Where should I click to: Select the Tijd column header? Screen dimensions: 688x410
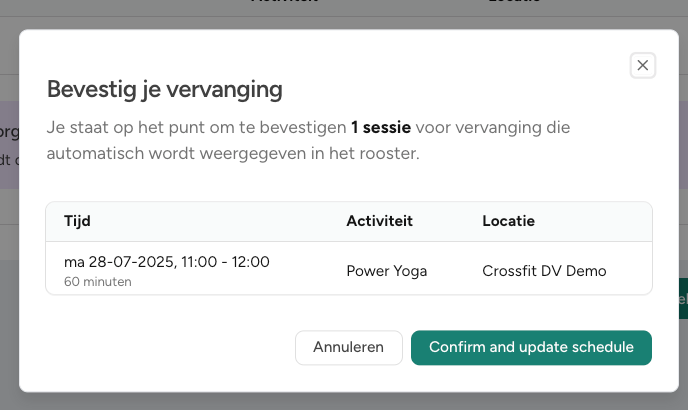pos(77,221)
